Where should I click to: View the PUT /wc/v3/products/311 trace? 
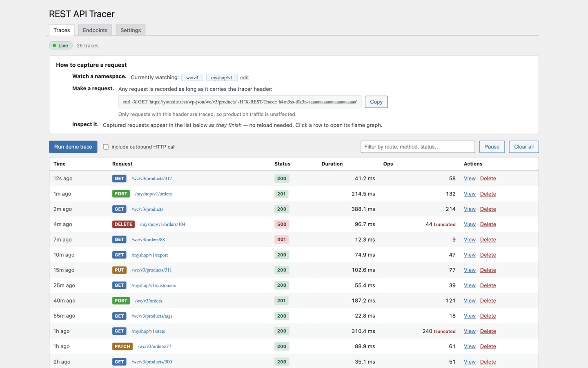click(470, 270)
